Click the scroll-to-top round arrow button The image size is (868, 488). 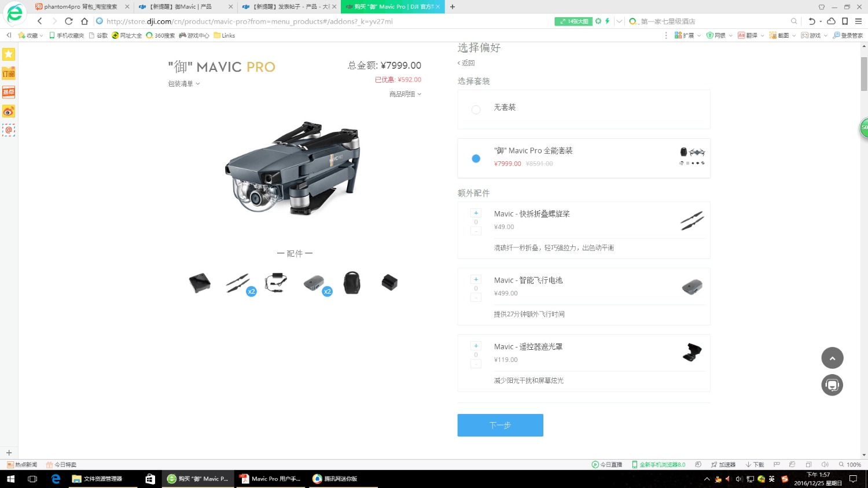pos(832,358)
